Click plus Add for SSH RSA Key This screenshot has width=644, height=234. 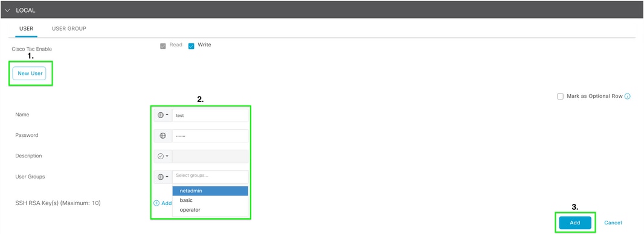[163, 203]
